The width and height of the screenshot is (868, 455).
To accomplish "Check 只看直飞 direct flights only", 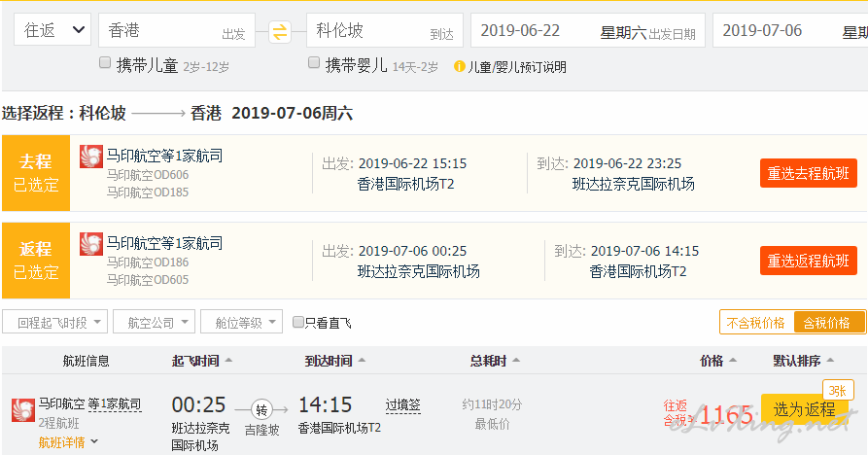I will coord(297,322).
